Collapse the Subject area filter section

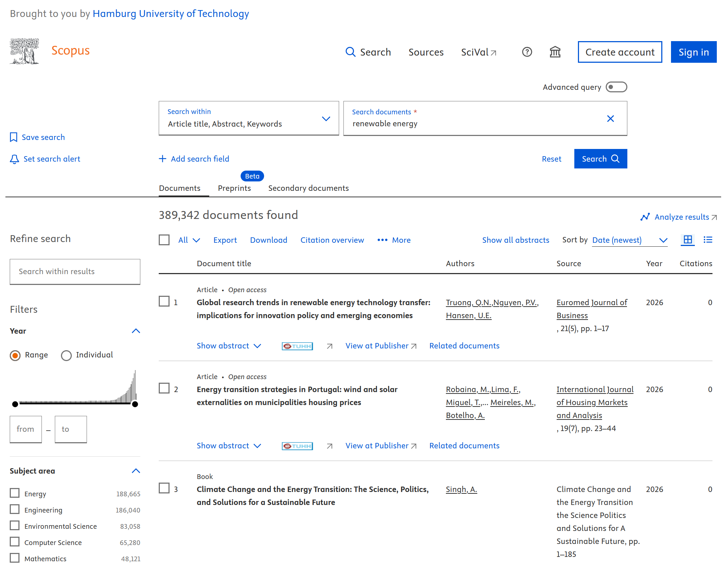[x=136, y=471]
